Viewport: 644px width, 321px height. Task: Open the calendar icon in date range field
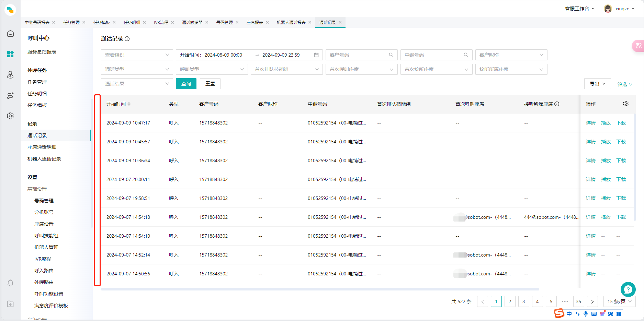(316, 55)
